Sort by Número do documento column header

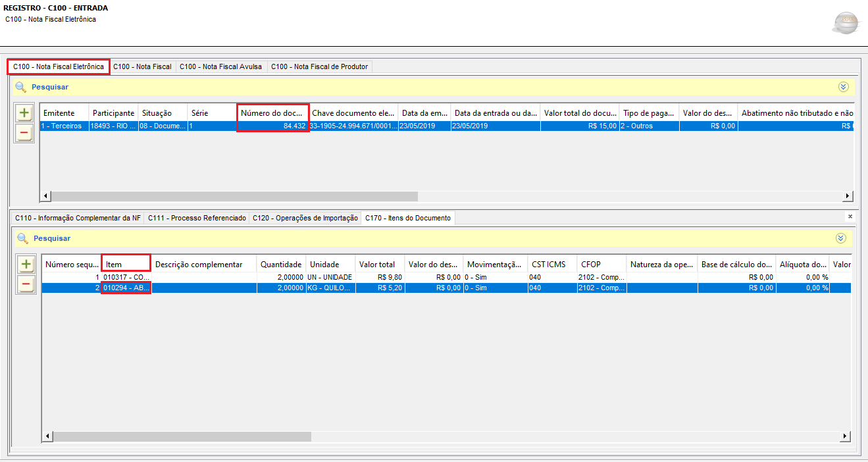(x=272, y=113)
